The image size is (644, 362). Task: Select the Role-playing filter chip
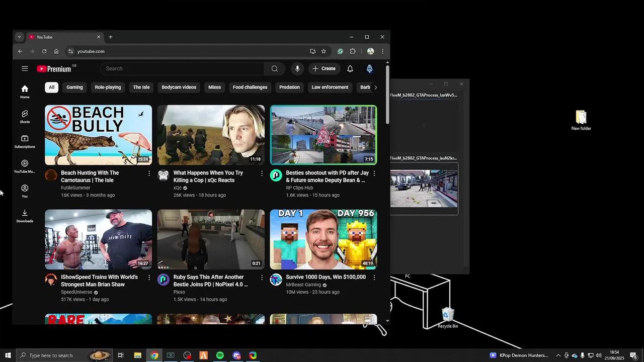108,87
